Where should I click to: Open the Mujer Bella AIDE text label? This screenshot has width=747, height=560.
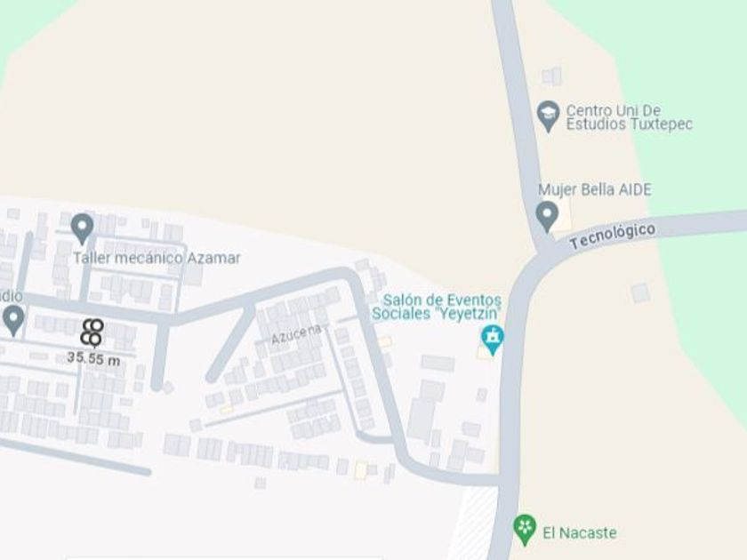click(x=595, y=189)
